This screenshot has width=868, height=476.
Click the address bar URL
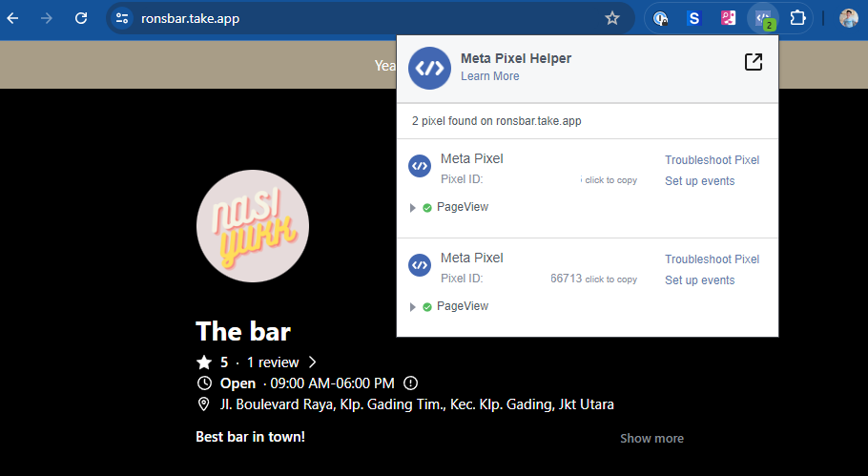(x=191, y=18)
